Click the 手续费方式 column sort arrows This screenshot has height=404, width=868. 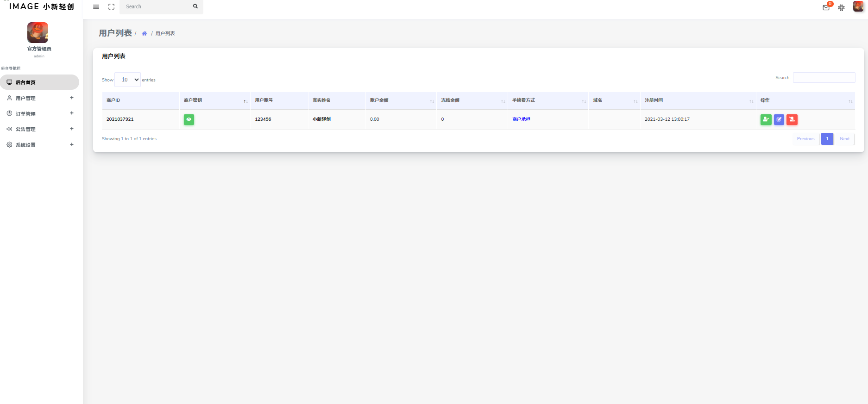pyautogui.click(x=584, y=101)
